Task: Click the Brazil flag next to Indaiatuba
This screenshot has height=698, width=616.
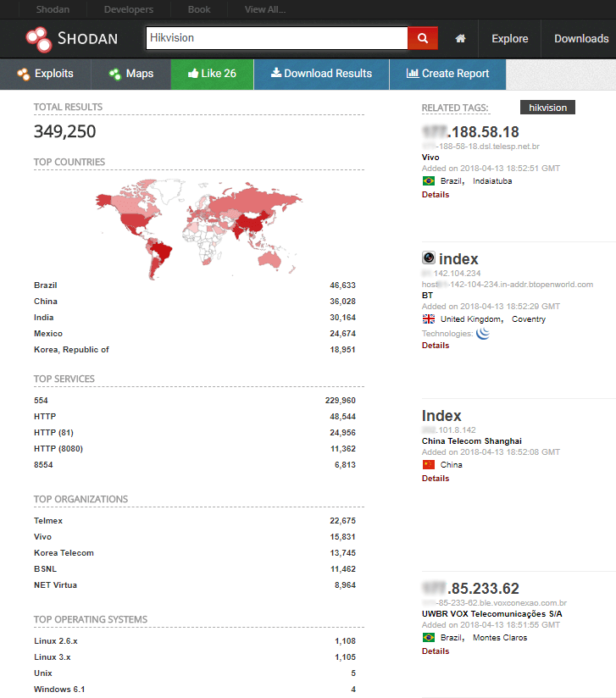Action: (x=429, y=180)
